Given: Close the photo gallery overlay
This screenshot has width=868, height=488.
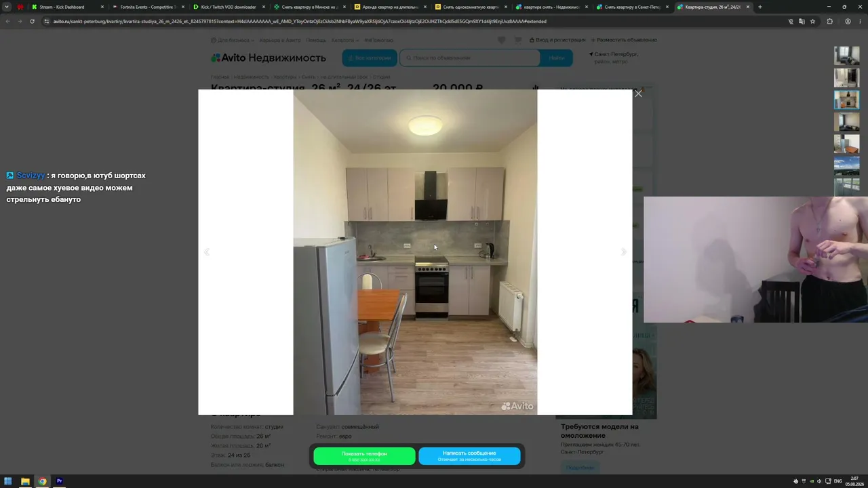Looking at the screenshot, I should coord(638,94).
